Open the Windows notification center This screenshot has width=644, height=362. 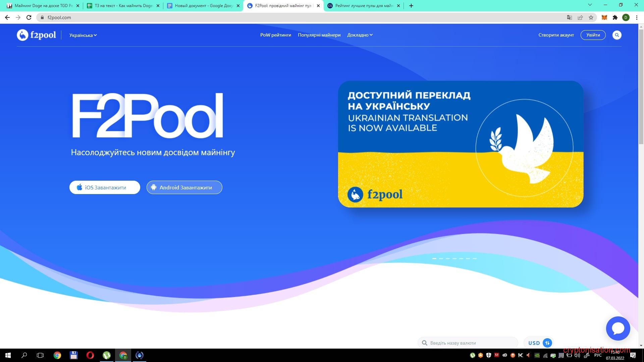(633, 355)
